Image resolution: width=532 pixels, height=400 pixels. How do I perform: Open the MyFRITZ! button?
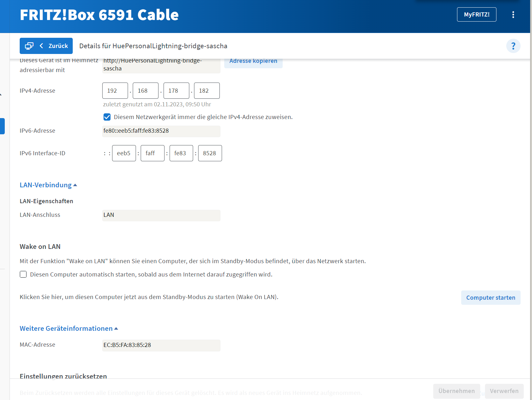[476, 15]
